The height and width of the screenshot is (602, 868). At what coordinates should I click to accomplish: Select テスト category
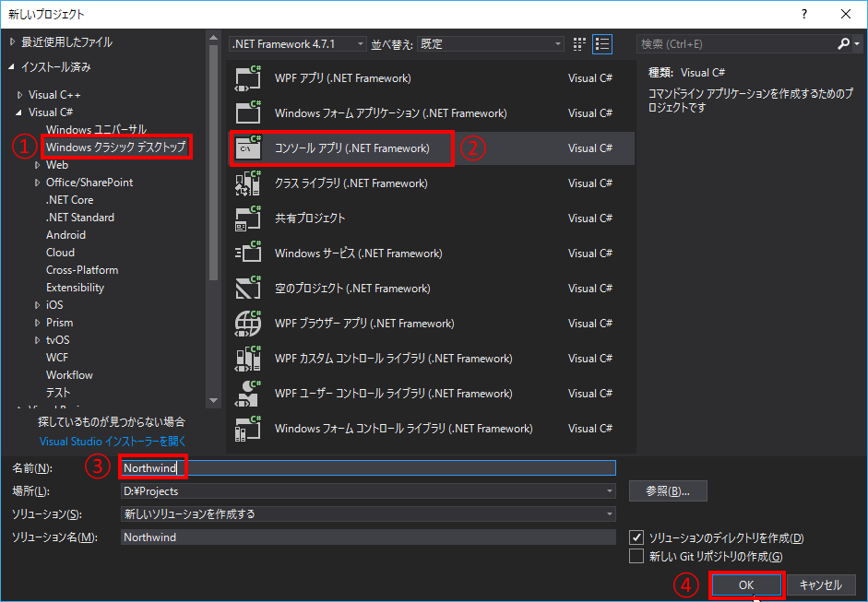(x=58, y=393)
